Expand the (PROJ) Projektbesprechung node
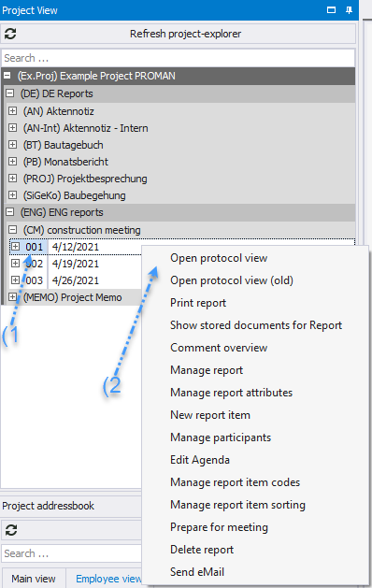 13,179
